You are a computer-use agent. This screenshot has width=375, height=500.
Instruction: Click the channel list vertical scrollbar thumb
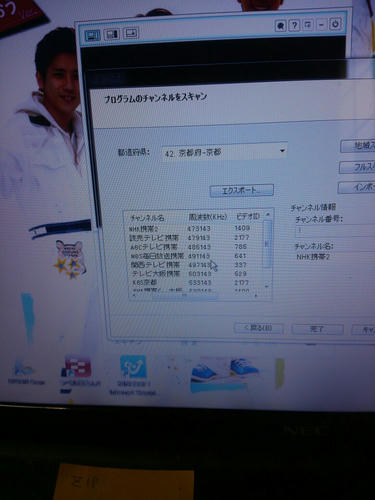[267, 244]
